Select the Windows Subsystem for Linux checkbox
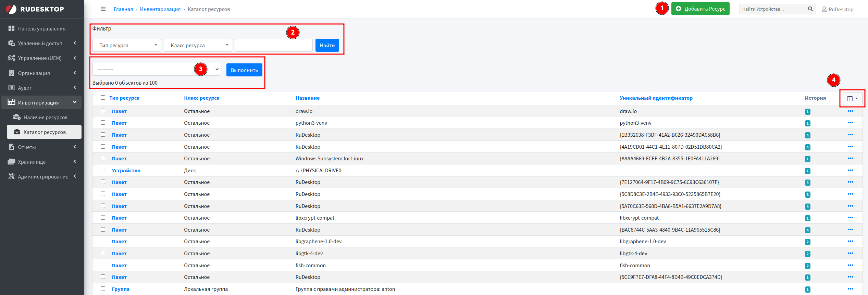Viewport: 868px width, 295px height. tap(103, 158)
